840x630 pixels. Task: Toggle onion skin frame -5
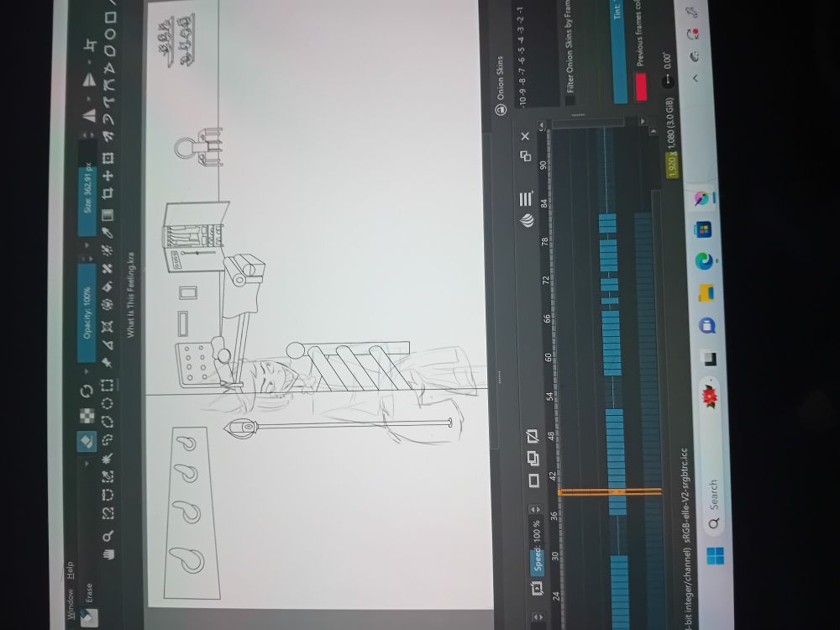coord(522,49)
